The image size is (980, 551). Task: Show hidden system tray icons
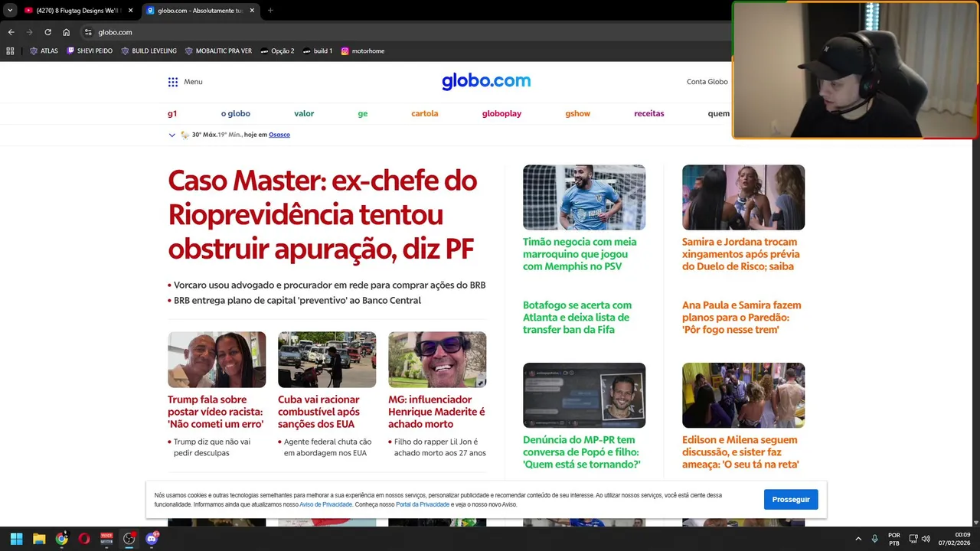pyautogui.click(x=857, y=539)
